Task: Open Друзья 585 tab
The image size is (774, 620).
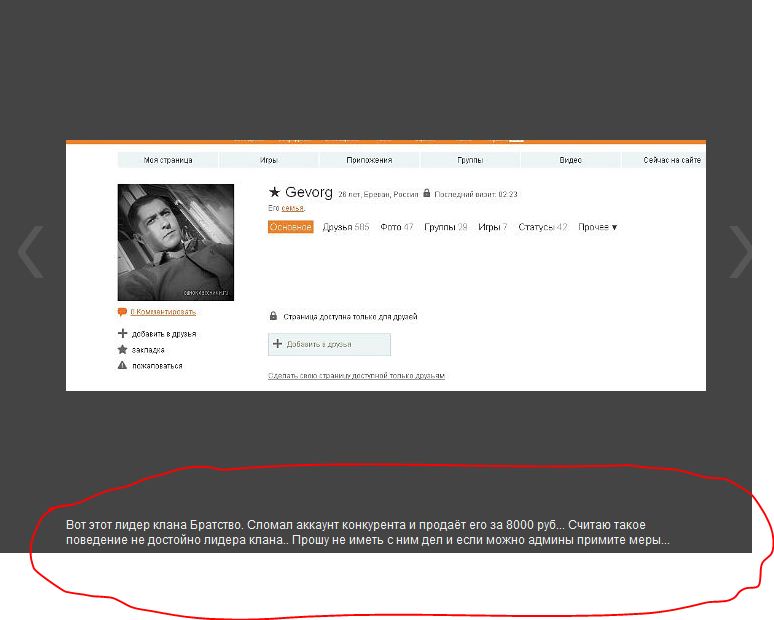Action: click(346, 227)
